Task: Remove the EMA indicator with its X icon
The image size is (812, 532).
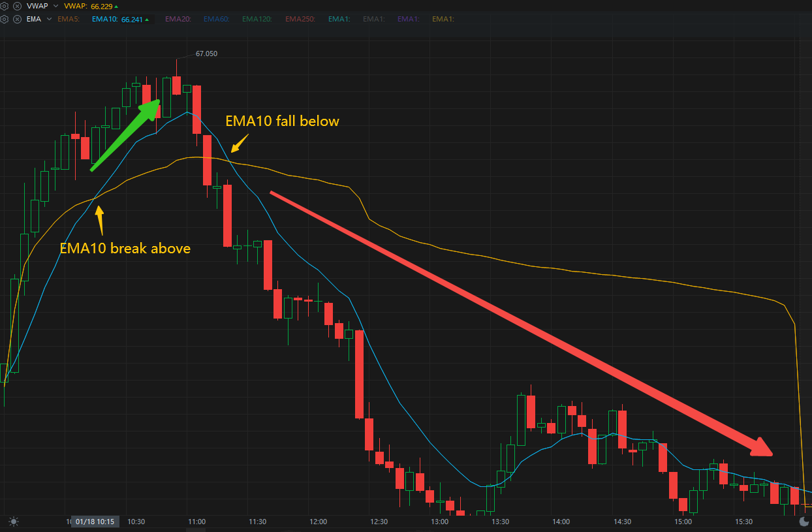Action: click(18, 19)
